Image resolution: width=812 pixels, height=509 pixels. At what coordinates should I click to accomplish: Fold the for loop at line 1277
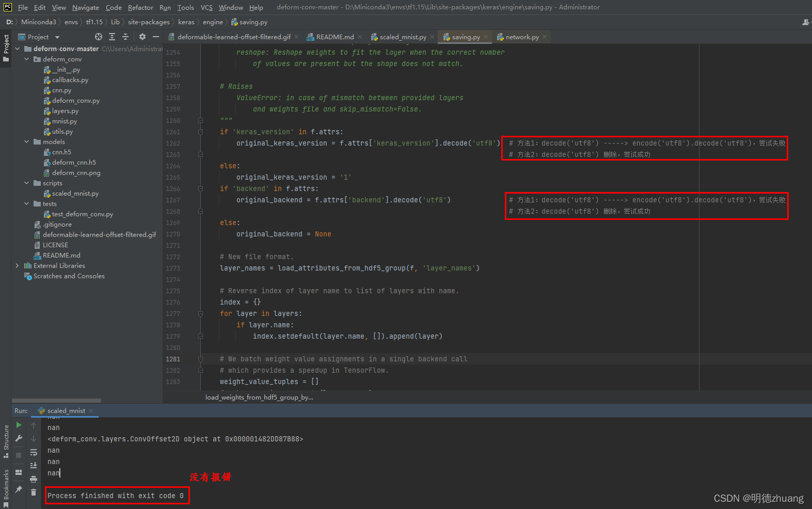pos(200,313)
